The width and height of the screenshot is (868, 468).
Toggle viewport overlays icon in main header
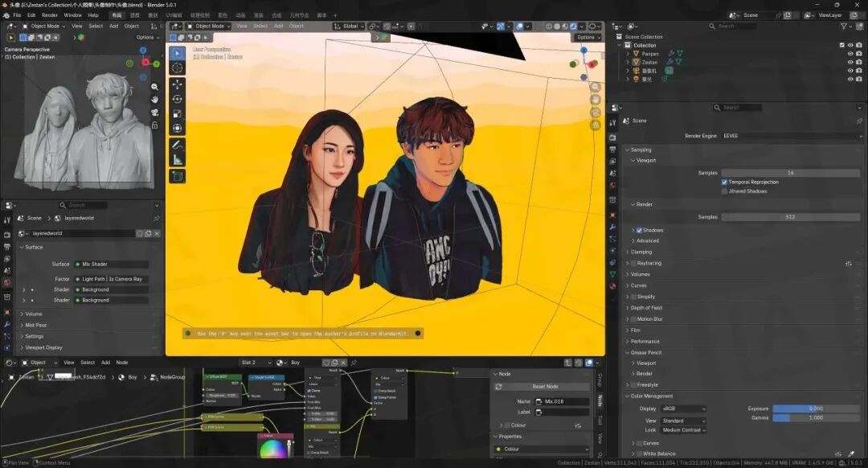520,26
